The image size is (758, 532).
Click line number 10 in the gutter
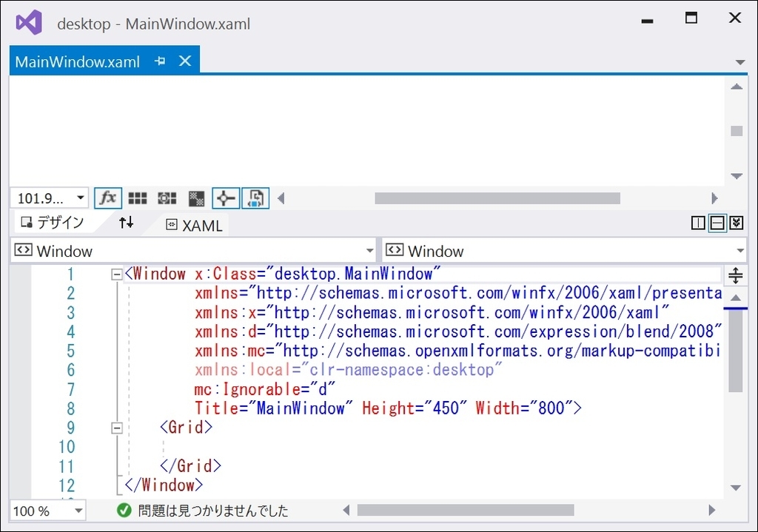click(67, 447)
